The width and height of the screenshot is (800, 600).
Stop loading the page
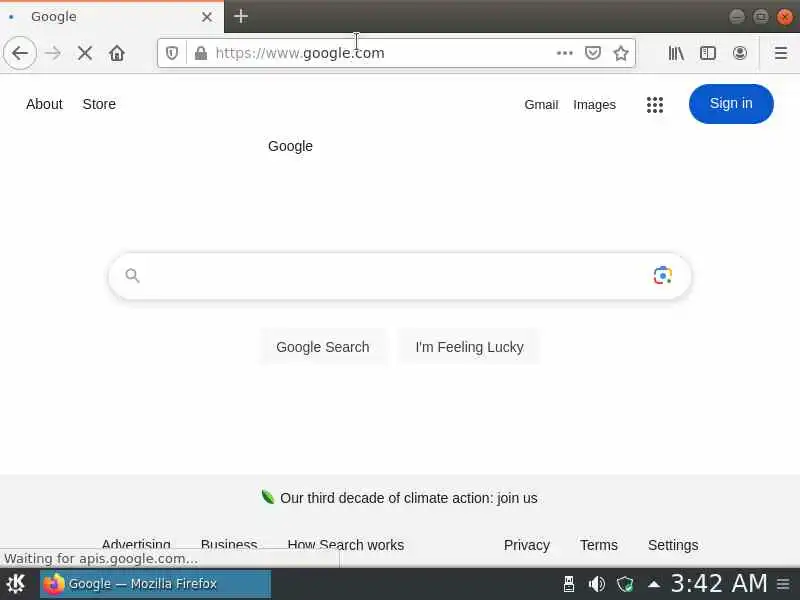[85, 53]
